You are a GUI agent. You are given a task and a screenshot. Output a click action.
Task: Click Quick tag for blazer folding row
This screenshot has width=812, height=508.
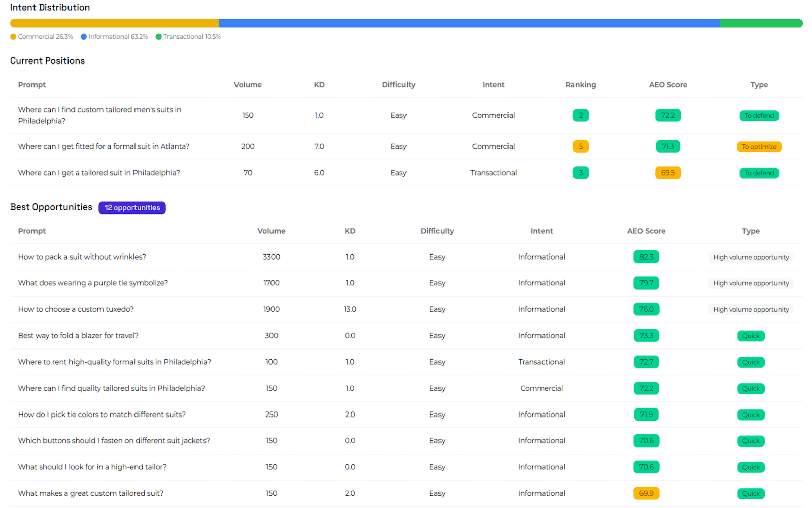(x=751, y=336)
